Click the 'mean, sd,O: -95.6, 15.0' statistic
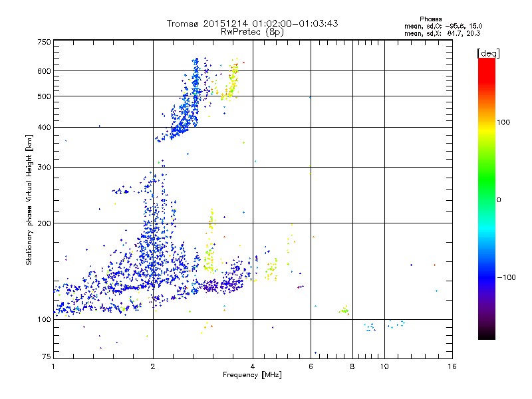 [x=443, y=26]
